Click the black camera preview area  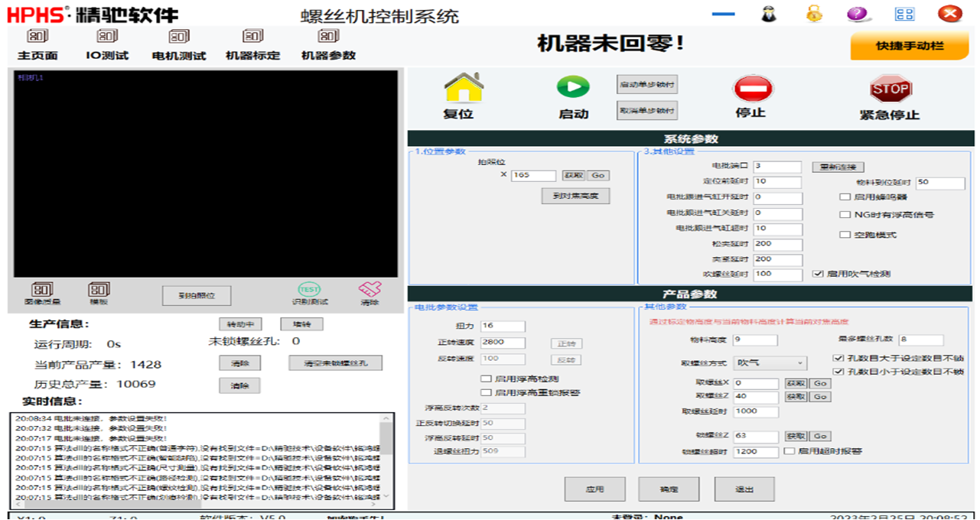click(206, 174)
